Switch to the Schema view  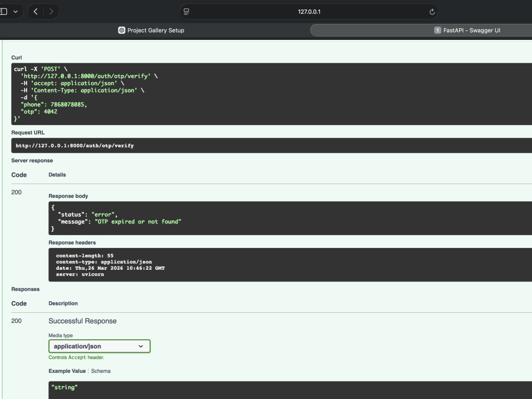point(101,371)
